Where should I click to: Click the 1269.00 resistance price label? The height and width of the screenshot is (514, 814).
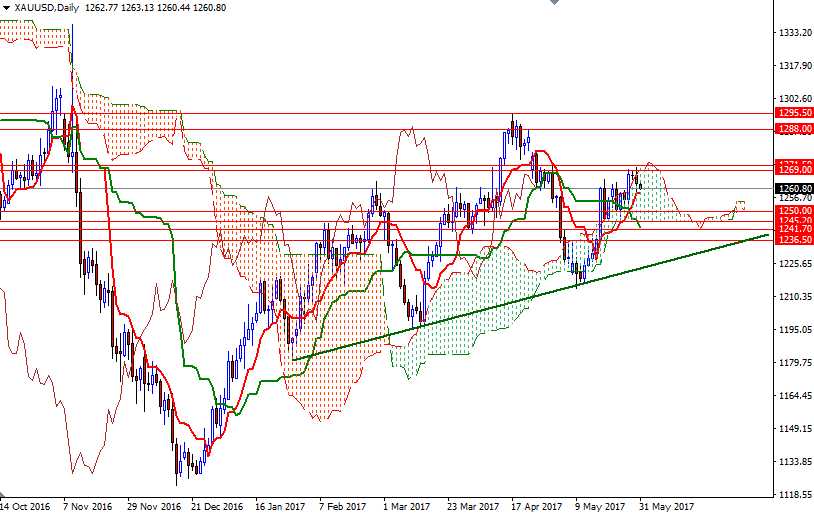pyautogui.click(x=793, y=171)
